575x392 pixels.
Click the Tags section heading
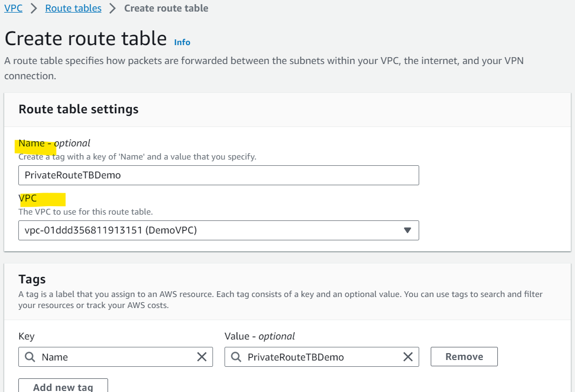tap(32, 279)
